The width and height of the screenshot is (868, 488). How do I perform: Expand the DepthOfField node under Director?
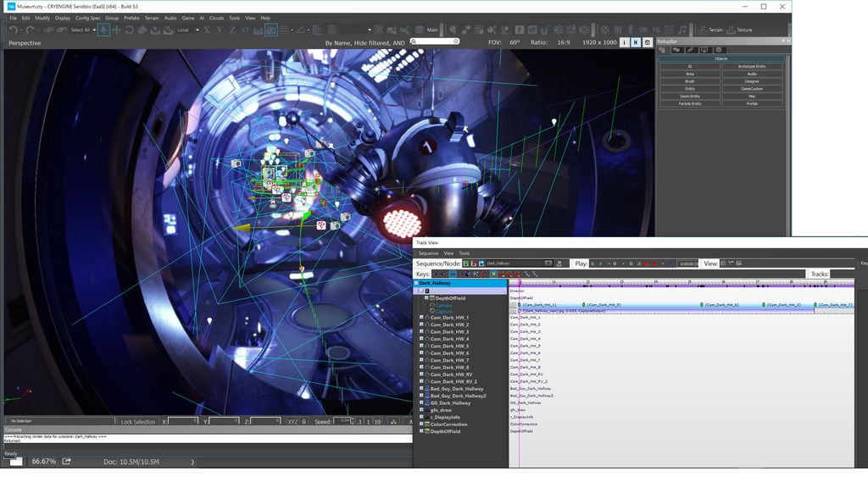click(x=426, y=297)
